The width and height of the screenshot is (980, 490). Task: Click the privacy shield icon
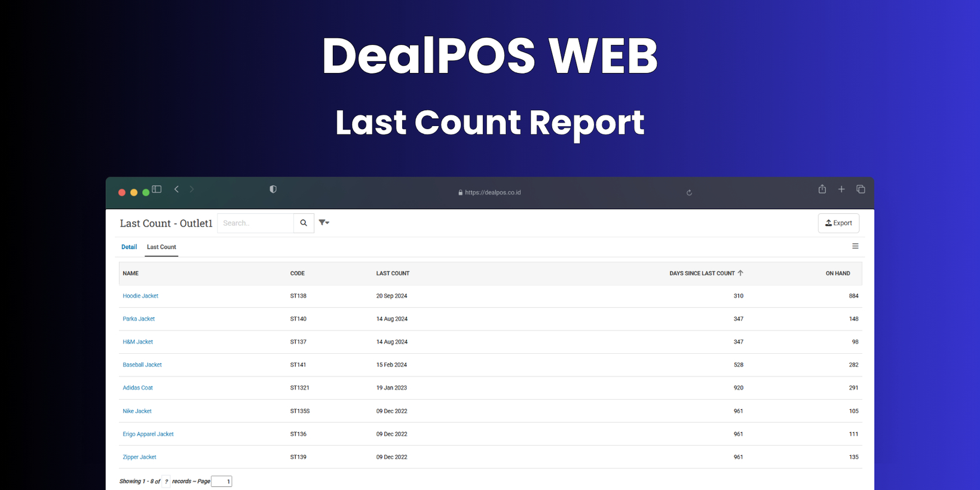tap(273, 189)
